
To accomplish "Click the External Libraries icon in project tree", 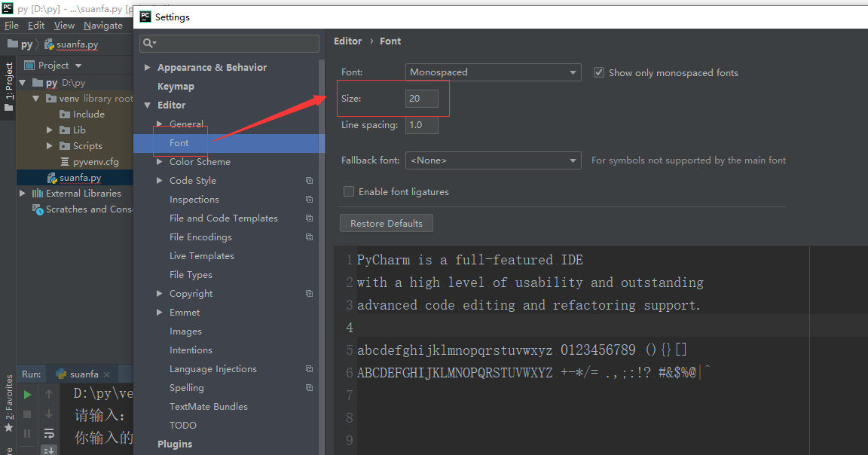I will coord(38,193).
